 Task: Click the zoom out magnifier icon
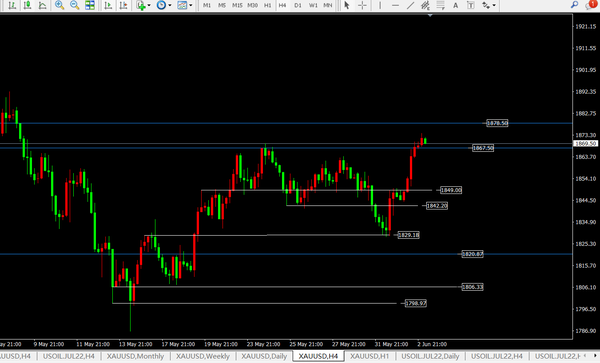coord(74,5)
